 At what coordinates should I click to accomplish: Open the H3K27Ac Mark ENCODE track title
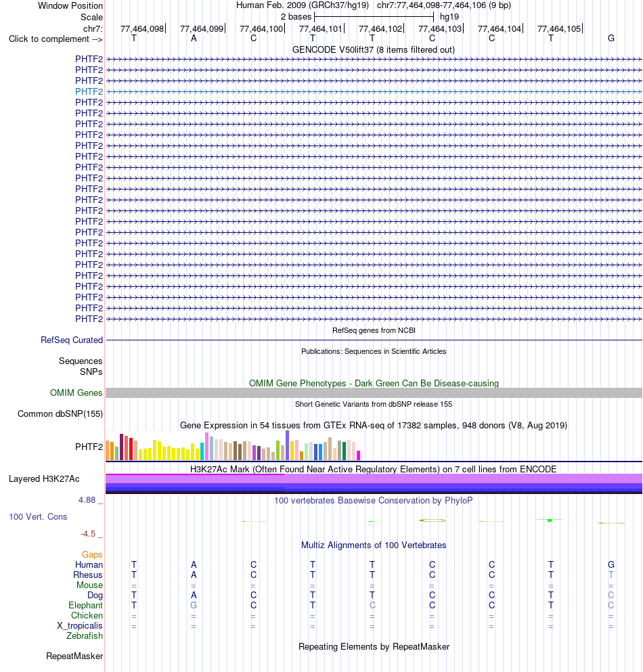coord(374,469)
